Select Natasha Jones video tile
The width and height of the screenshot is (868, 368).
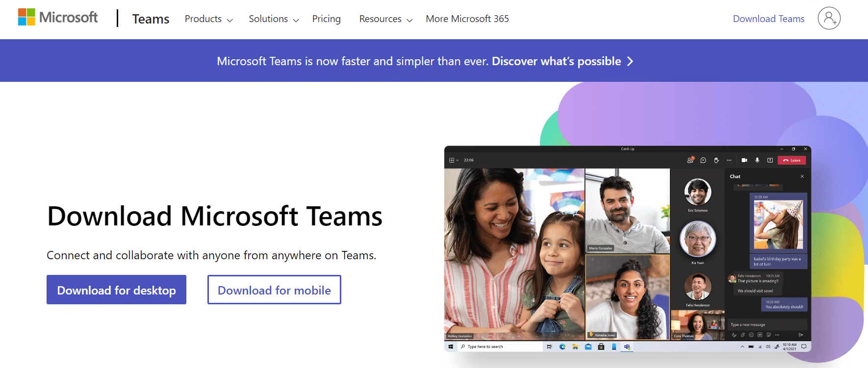(x=627, y=297)
